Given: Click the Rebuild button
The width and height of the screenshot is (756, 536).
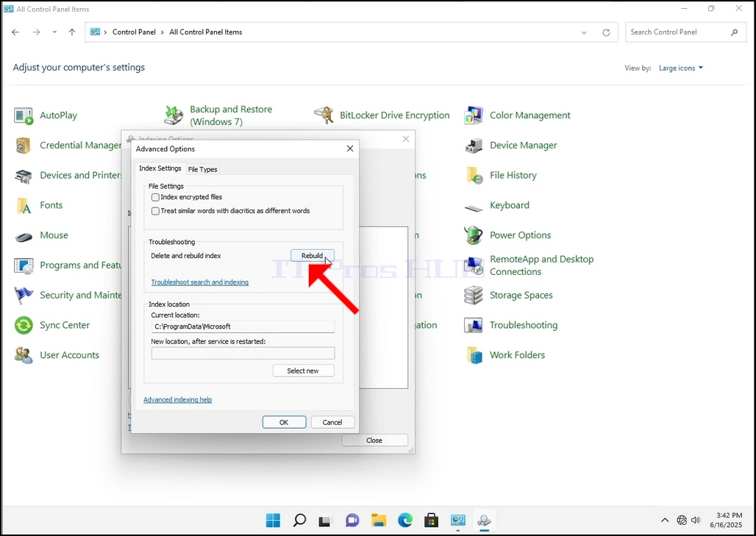Looking at the screenshot, I should (313, 256).
